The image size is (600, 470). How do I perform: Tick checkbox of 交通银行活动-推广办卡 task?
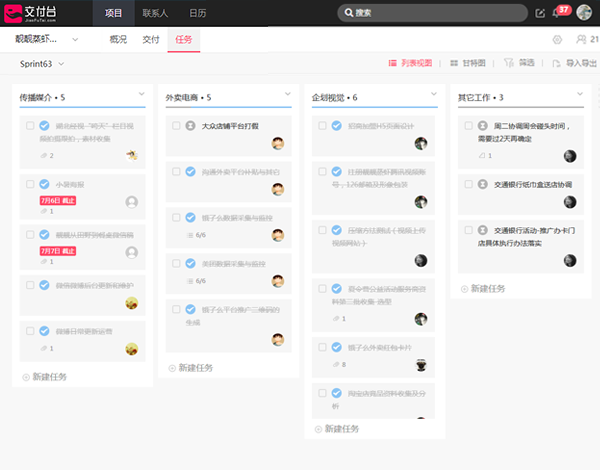pyautogui.click(x=468, y=230)
